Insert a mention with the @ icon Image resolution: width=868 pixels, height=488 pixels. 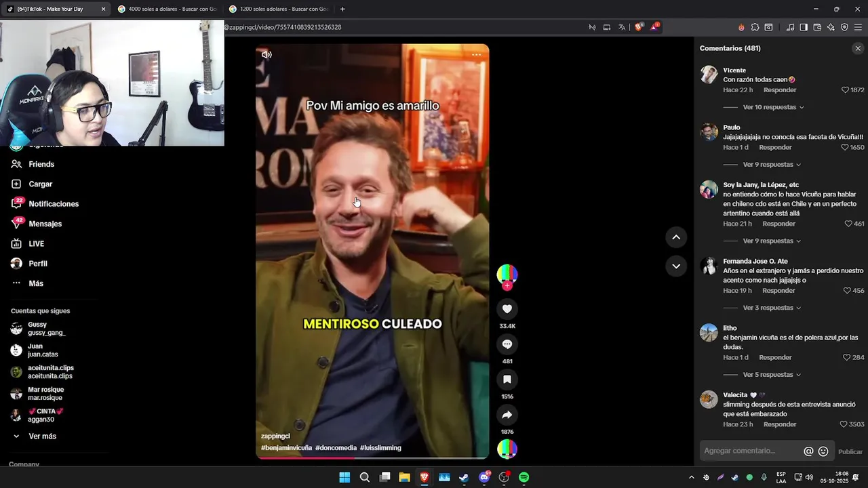808,451
